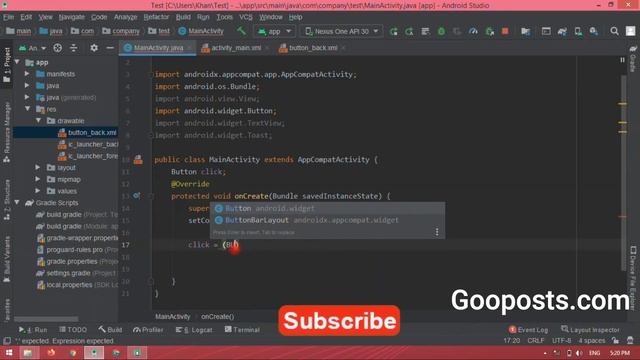This screenshot has width=640, height=360.
Task: Open the Resource Manager side tab
Action: pyautogui.click(x=7, y=133)
